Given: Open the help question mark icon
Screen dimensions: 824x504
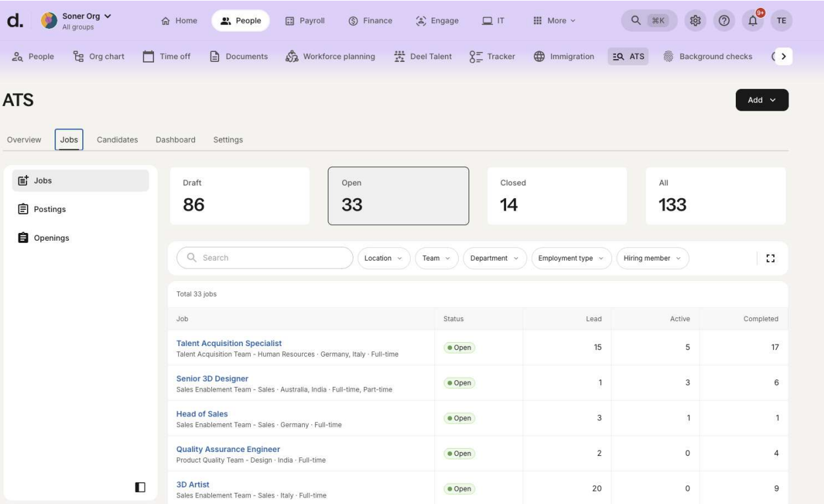Looking at the screenshot, I should (724, 20).
